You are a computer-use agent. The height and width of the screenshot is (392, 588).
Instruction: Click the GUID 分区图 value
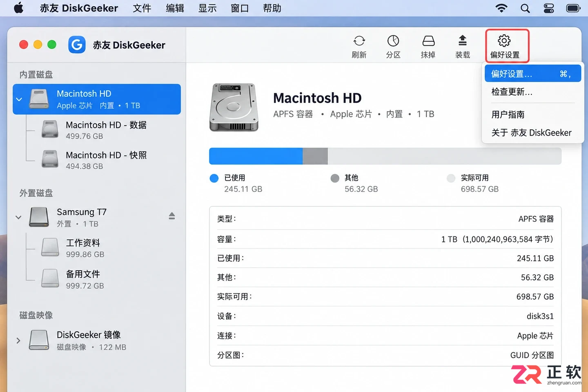(x=532, y=355)
